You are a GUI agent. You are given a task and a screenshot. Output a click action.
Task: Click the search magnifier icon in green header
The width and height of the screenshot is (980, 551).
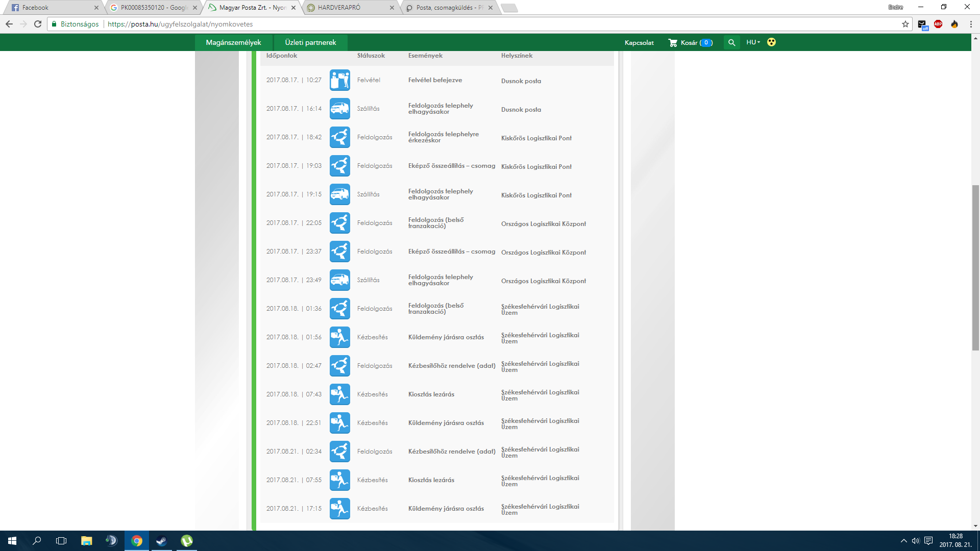point(731,42)
